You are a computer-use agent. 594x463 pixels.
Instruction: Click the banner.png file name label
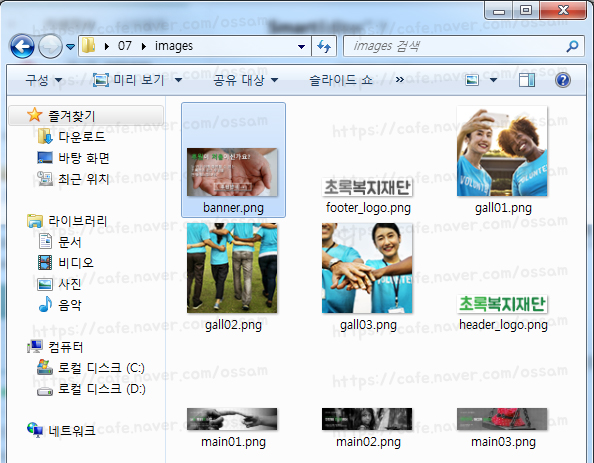coord(233,208)
